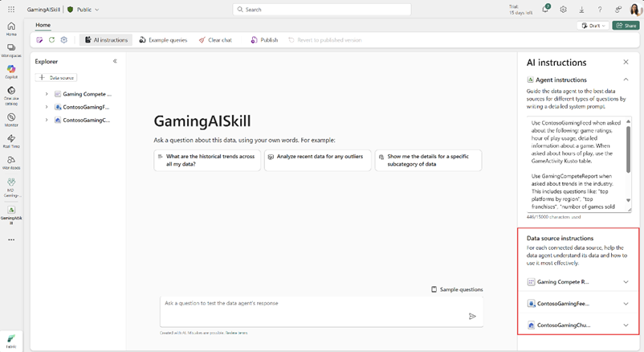
Task: Click the add Data source button
Action: [x=56, y=78]
